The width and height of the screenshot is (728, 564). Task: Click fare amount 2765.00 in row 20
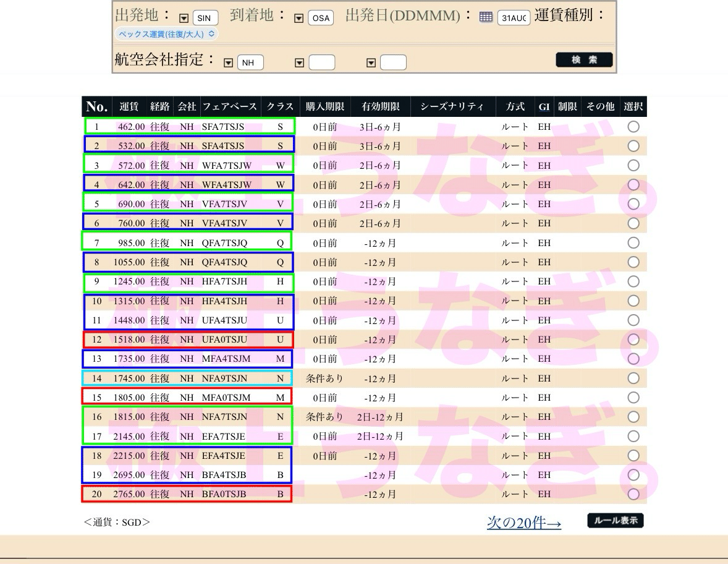coord(129,494)
